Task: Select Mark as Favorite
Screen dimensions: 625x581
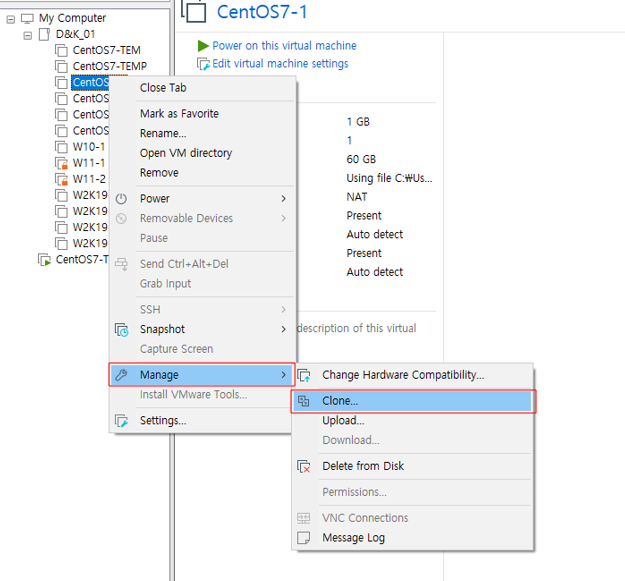Action: click(x=179, y=114)
